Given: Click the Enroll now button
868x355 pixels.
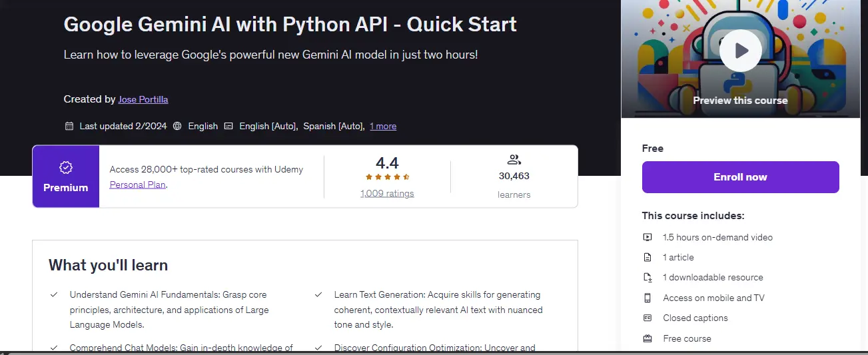Looking at the screenshot, I should pyautogui.click(x=740, y=177).
